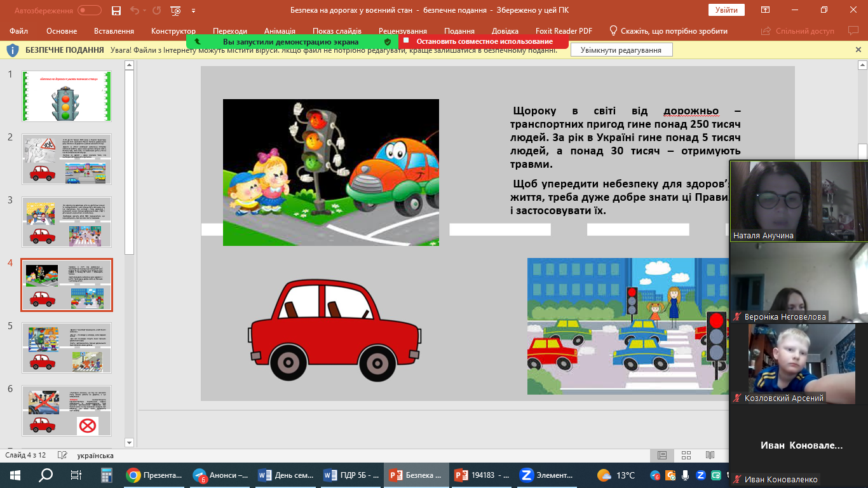This screenshot has height=488, width=868.
Task: Toggle the Автозбереження autosave switch
Action: 90,10
